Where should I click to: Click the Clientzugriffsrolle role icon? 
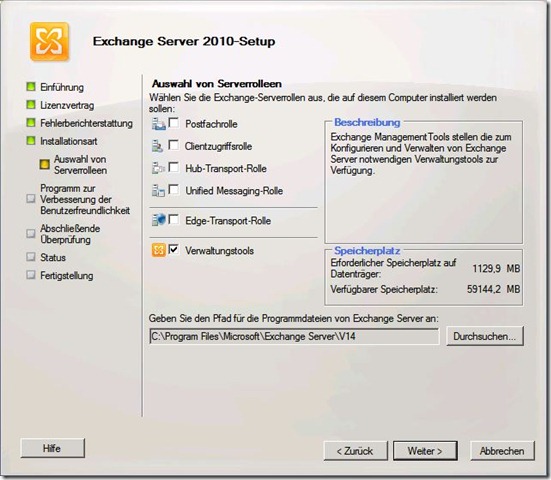(157, 146)
